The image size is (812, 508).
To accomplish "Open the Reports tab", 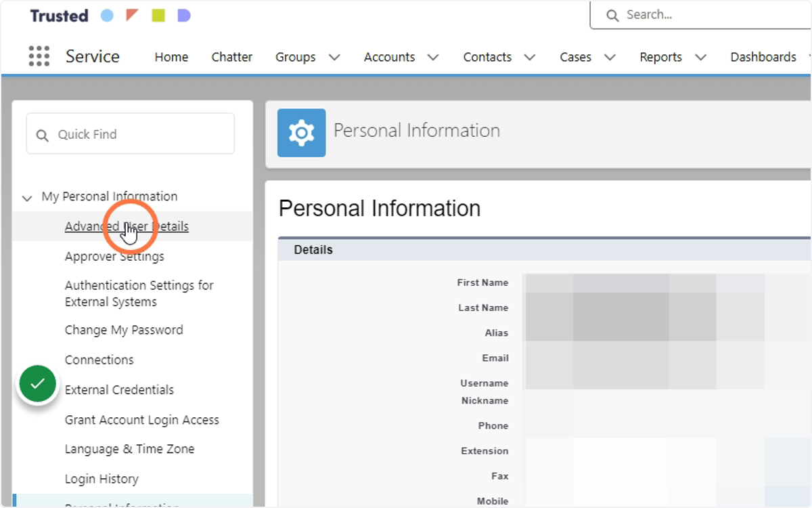I will 660,57.
